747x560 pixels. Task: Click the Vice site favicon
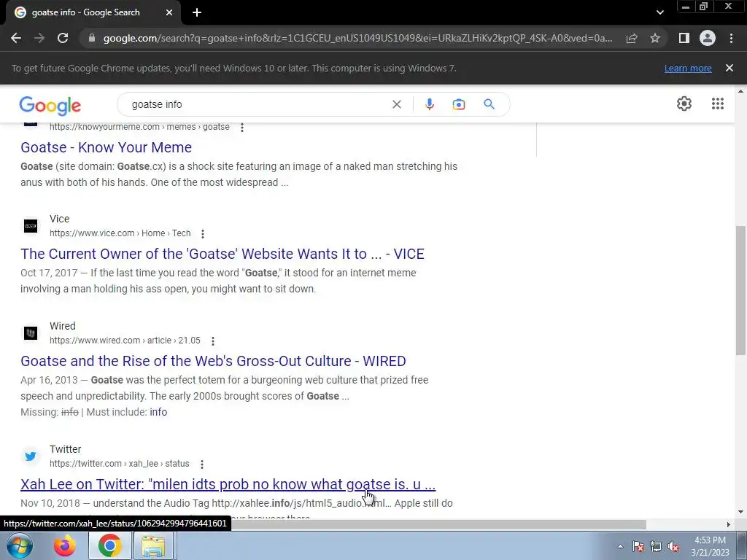[x=31, y=226]
